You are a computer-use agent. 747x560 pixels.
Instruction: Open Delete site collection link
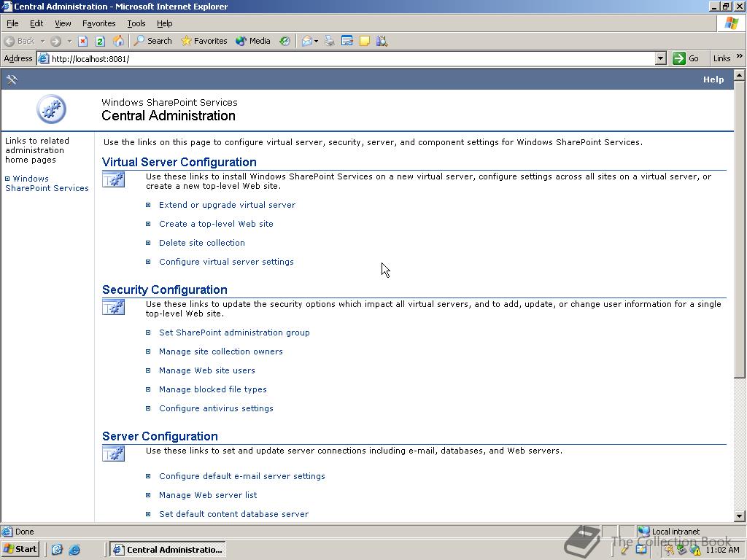tap(201, 243)
